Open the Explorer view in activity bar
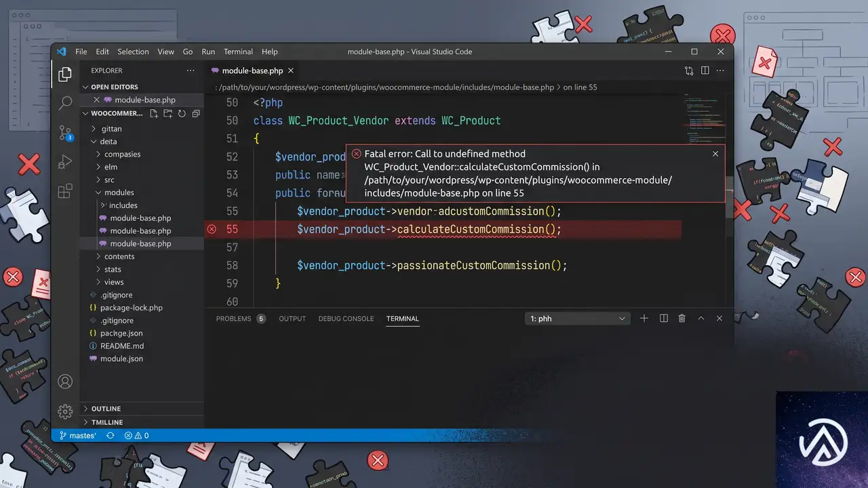 [65, 75]
